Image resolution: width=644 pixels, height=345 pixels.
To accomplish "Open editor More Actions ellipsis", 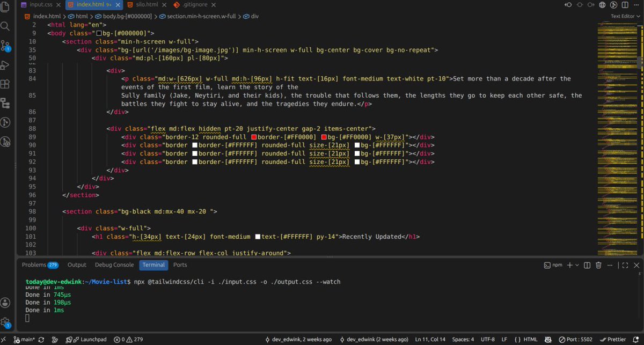I will tap(635, 5).
